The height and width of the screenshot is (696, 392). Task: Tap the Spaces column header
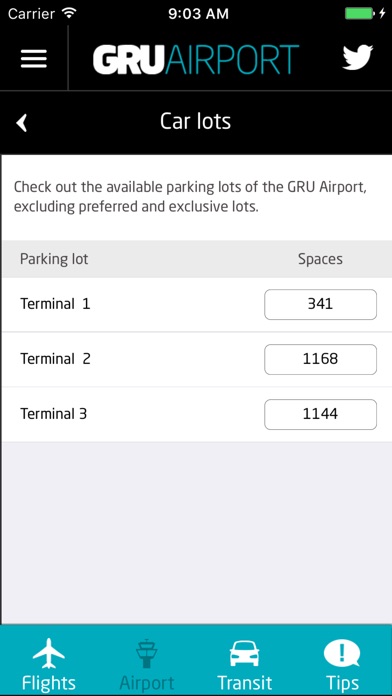[320, 259]
